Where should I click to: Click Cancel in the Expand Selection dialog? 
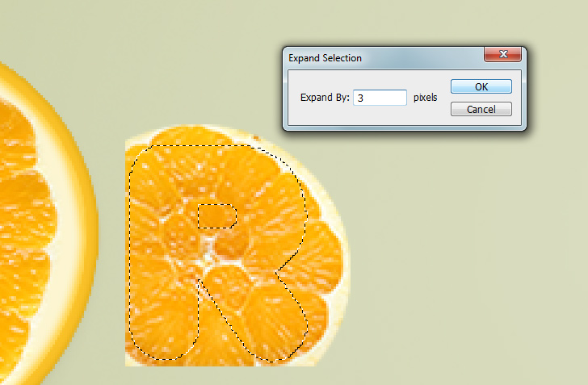pyautogui.click(x=481, y=109)
